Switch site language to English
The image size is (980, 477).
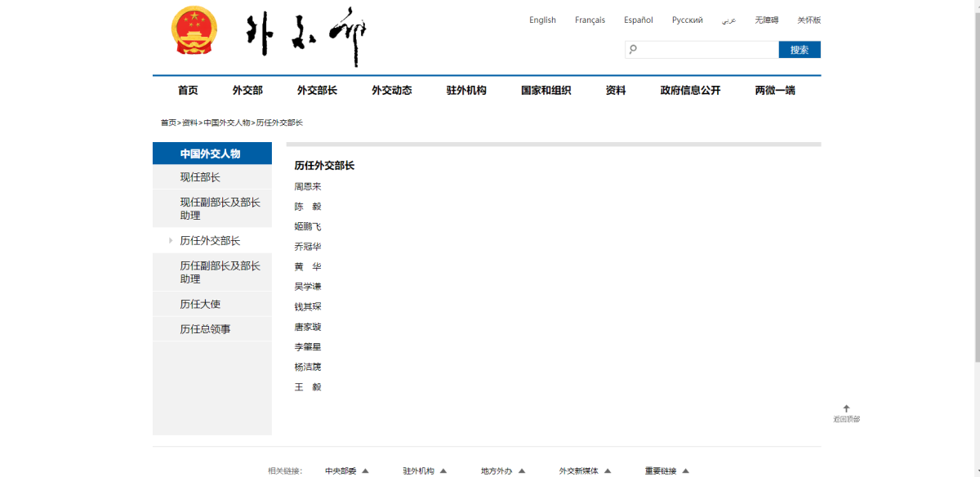click(x=542, y=20)
